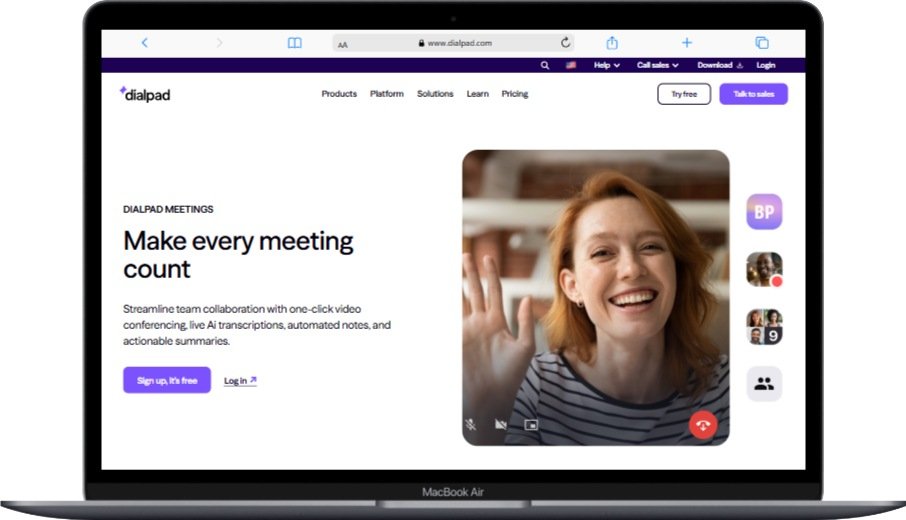End call with red hang-up button
The image size is (906, 520).
[x=703, y=425]
